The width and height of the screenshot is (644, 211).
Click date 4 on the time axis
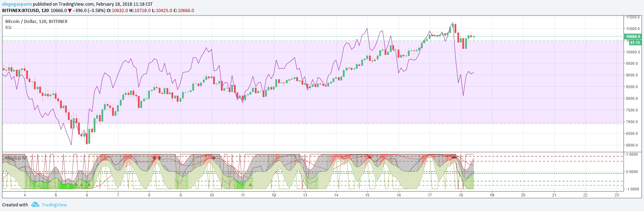tap(25, 195)
